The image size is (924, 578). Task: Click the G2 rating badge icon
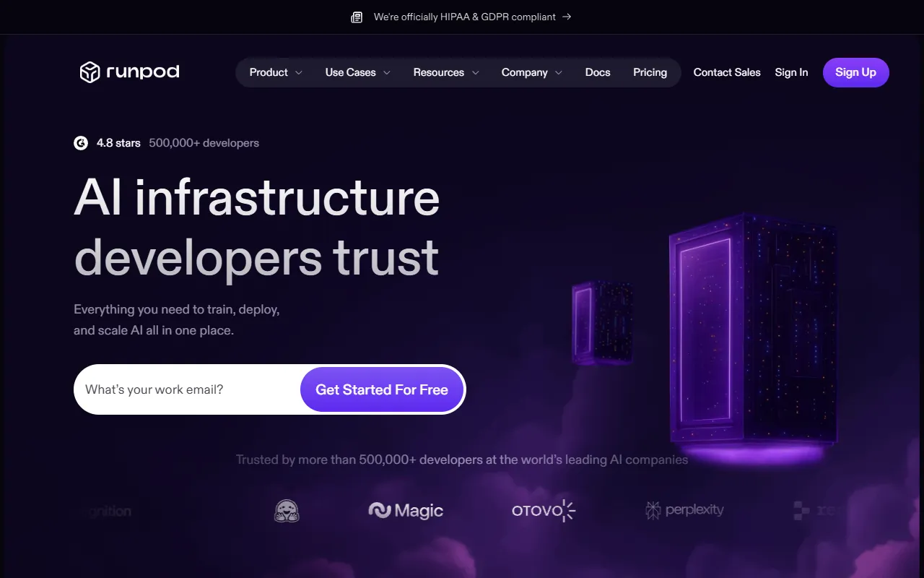[81, 143]
